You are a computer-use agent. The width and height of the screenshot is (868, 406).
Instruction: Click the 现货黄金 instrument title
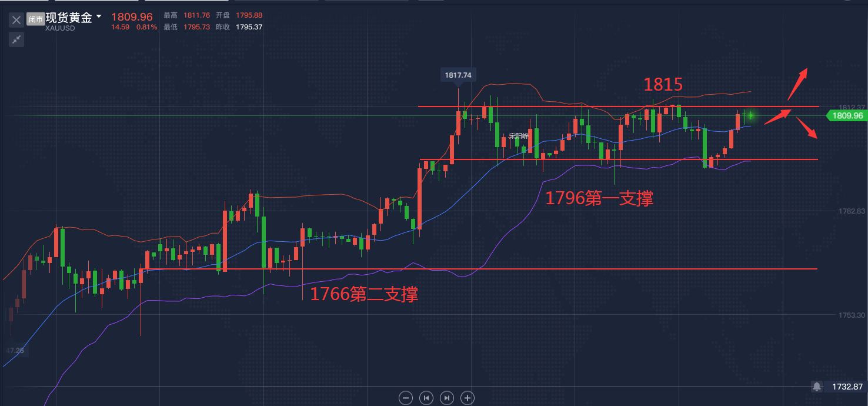69,17
